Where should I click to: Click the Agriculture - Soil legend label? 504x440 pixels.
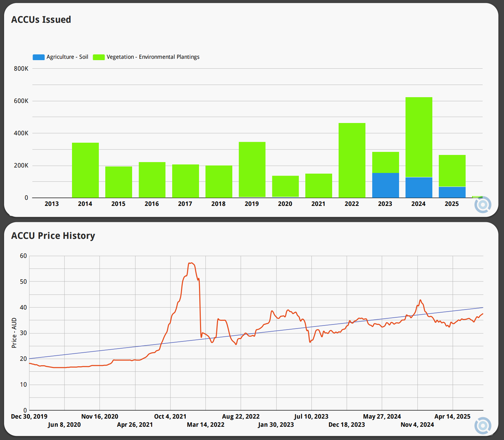point(67,57)
